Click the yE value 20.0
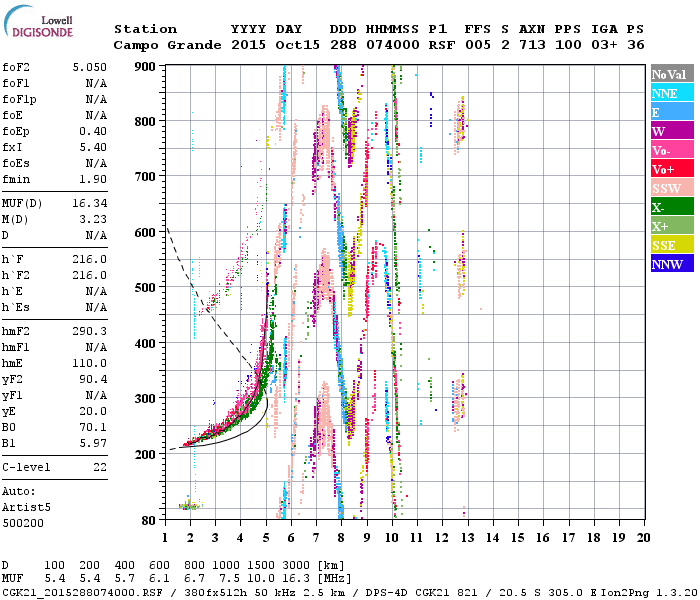The height and width of the screenshot is (600, 700). [93, 412]
